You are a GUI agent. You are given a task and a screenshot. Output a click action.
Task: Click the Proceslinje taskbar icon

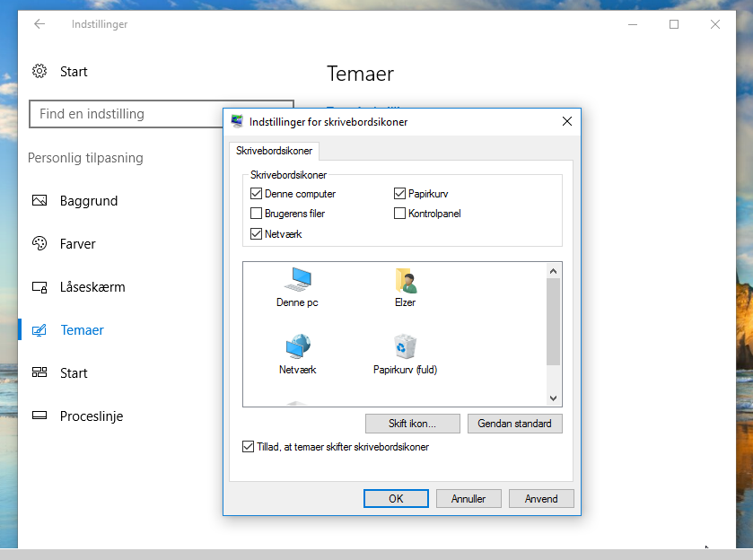(x=39, y=416)
